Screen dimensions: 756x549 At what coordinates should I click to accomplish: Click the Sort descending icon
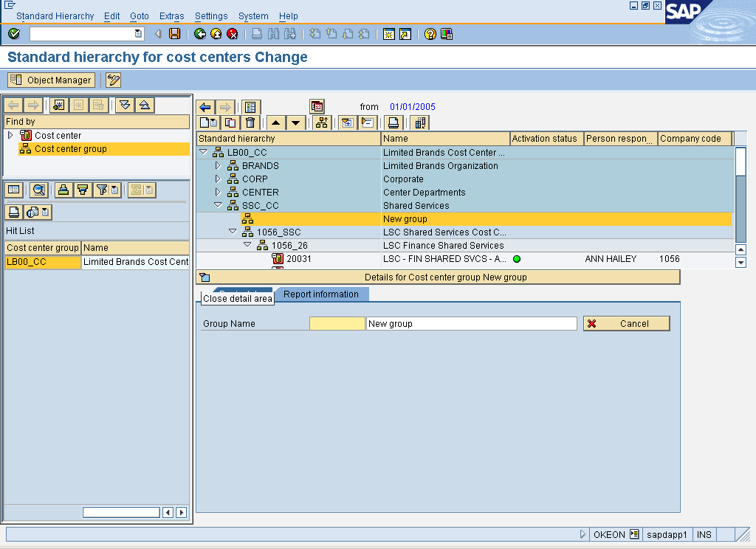pyautogui.click(x=83, y=190)
